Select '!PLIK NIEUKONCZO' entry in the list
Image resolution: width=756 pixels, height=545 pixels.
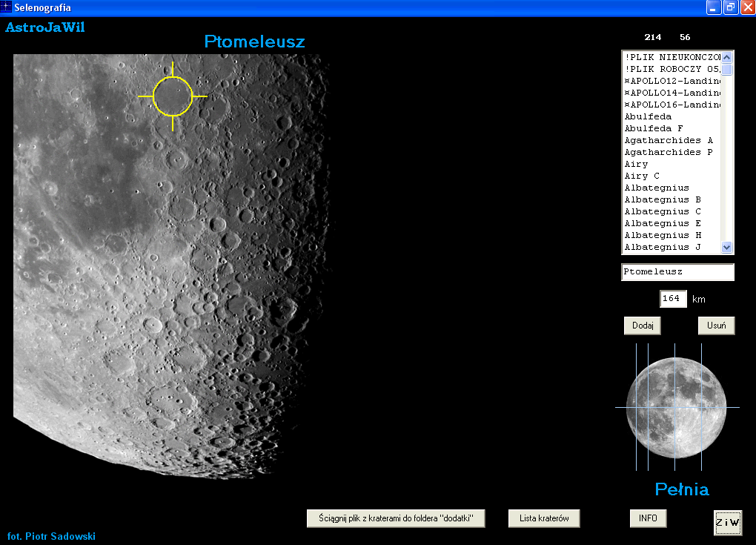[672, 57]
